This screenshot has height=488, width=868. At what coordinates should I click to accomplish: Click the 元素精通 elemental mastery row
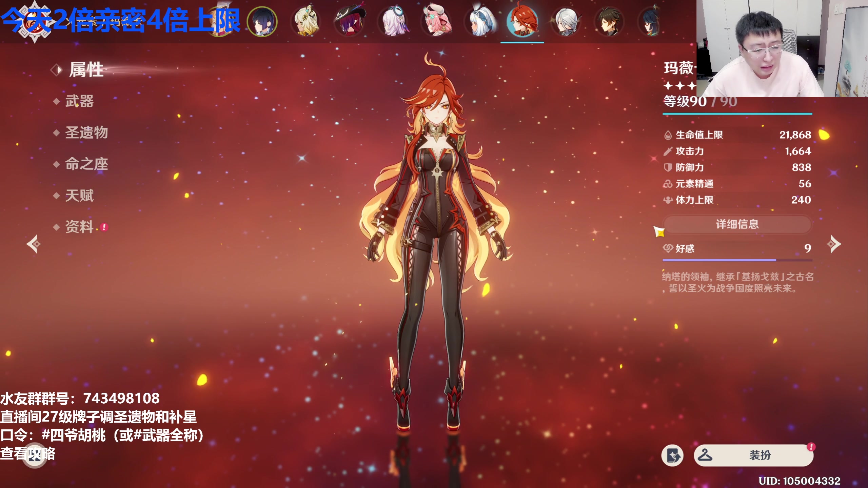pyautogui.click(x=737, y=184)
